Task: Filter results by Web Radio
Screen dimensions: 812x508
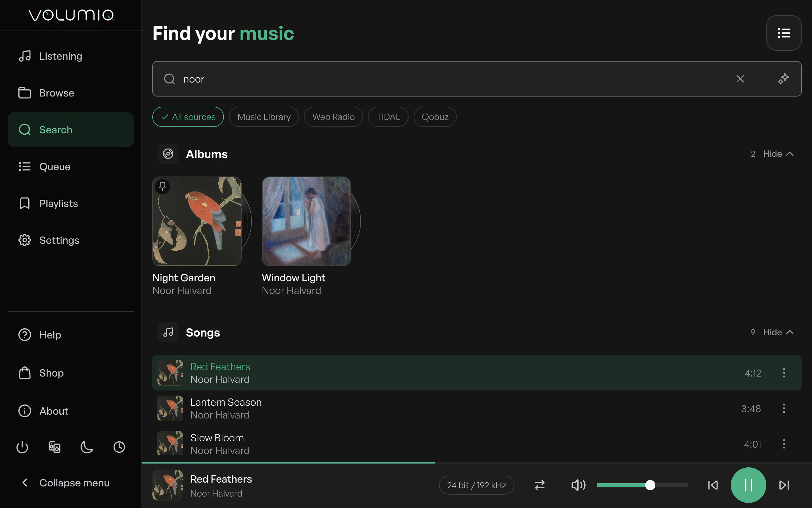Action: [333, 117]
